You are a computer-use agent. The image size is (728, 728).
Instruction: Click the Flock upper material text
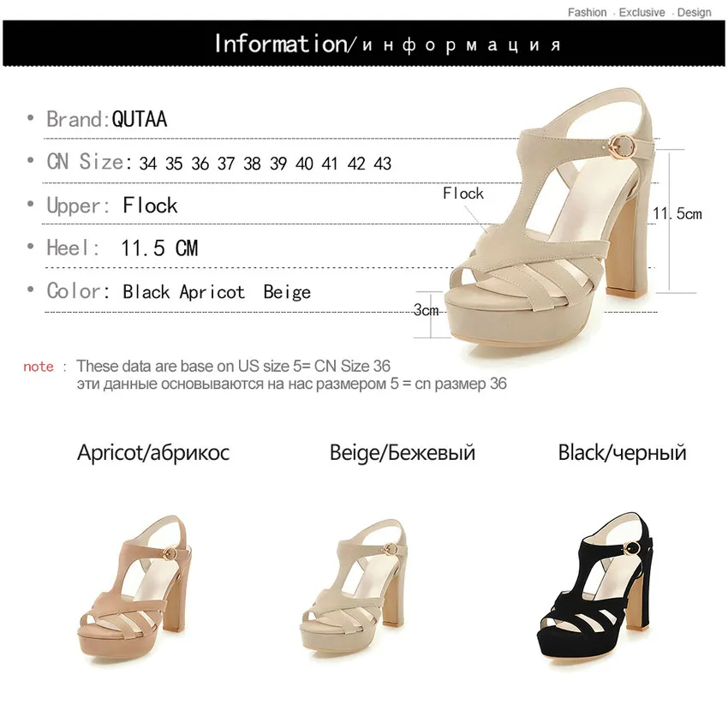[150, 206]
